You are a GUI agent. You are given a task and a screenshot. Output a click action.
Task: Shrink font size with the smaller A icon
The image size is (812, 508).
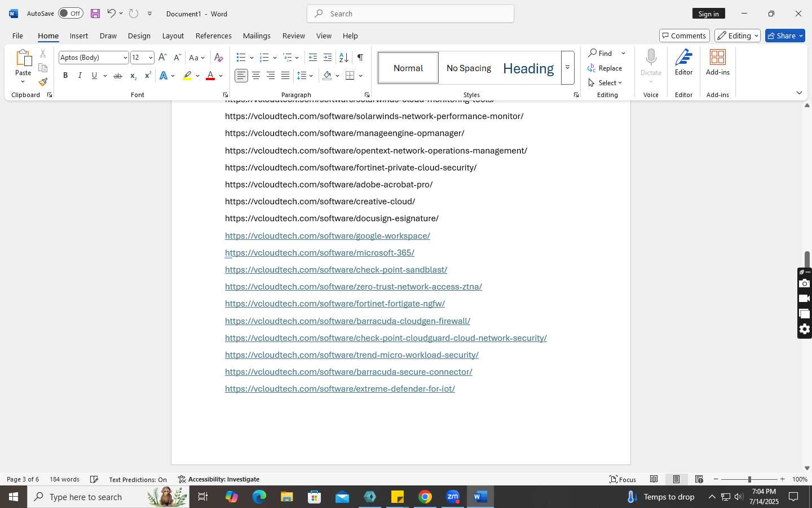177,58
